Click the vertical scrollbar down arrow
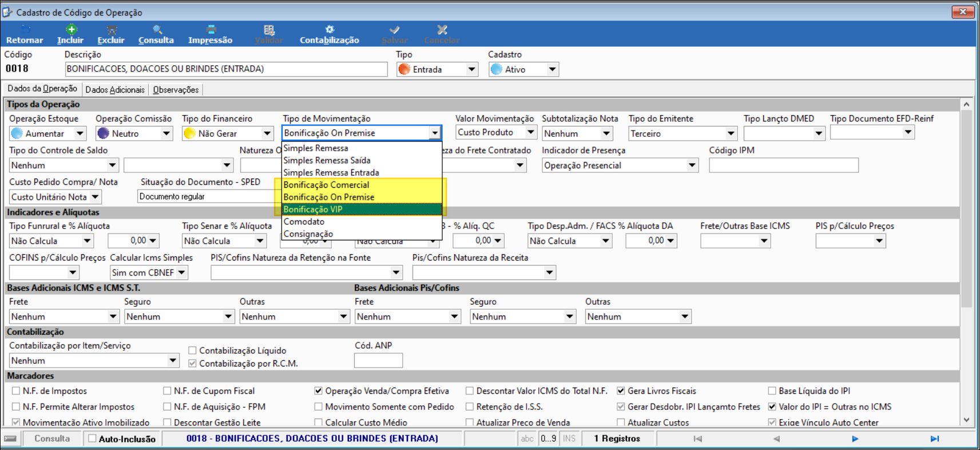Viewport: 980px width, 450px height. [x=966, y=420]
